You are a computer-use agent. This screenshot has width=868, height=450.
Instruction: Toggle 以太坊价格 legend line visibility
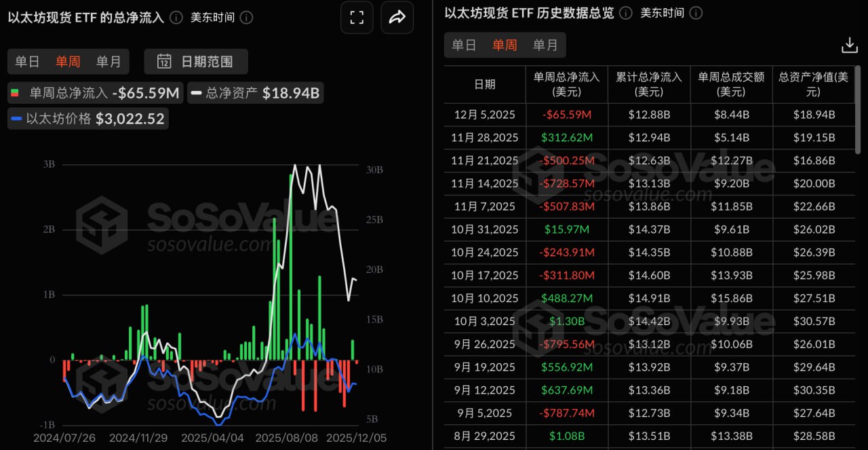coord(88,119)
